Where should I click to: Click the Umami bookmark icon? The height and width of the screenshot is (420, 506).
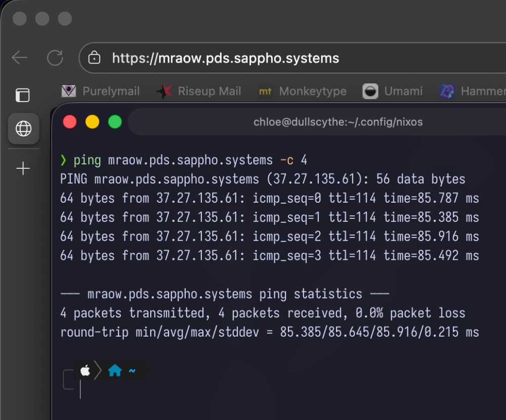coord(371,91)
